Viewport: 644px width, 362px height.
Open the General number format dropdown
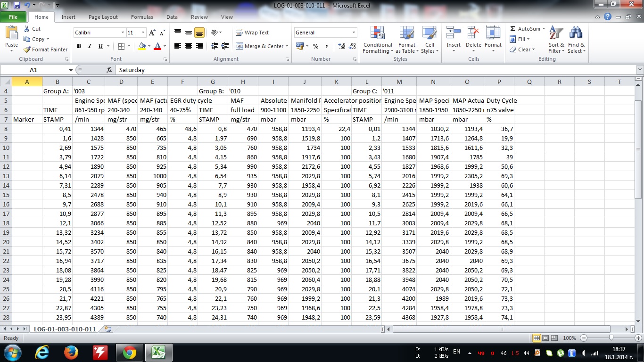point(354,33)
